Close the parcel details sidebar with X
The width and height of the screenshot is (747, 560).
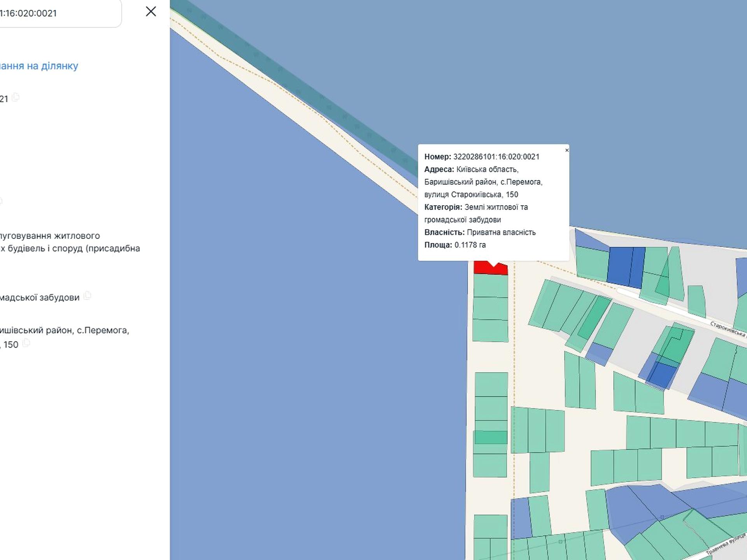coord(151,12)
